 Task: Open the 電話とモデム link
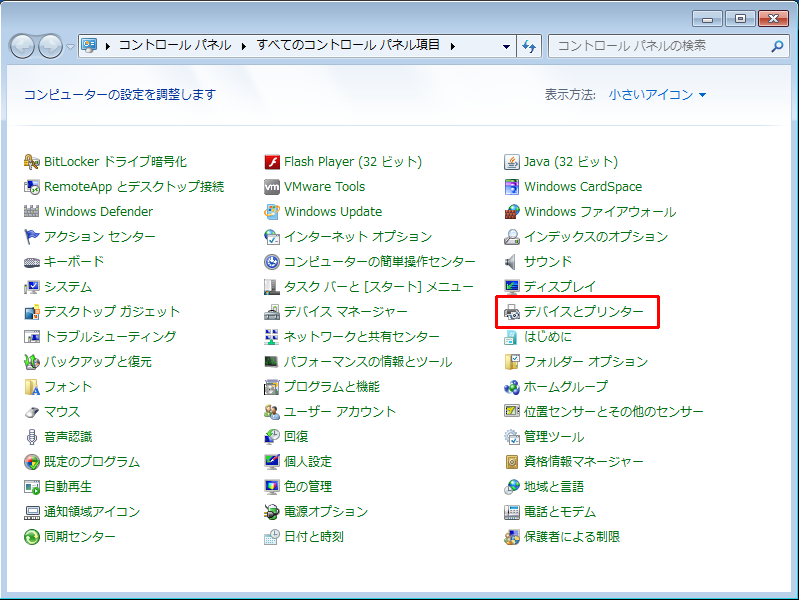tap(560, 512)
